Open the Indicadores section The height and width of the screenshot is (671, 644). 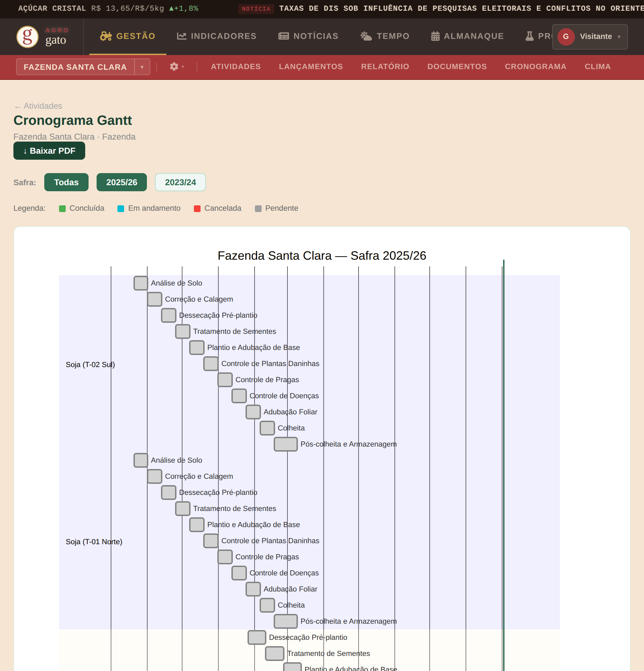(217, 36)
